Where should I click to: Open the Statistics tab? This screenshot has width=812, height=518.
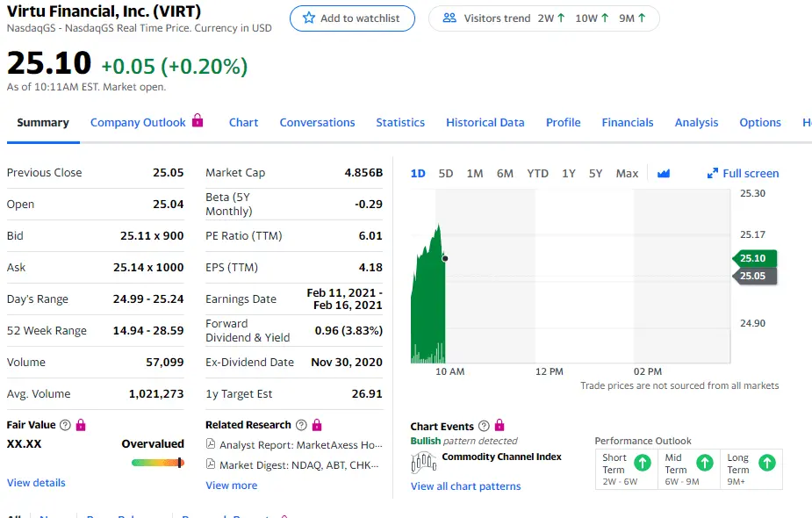pos(400,123)
